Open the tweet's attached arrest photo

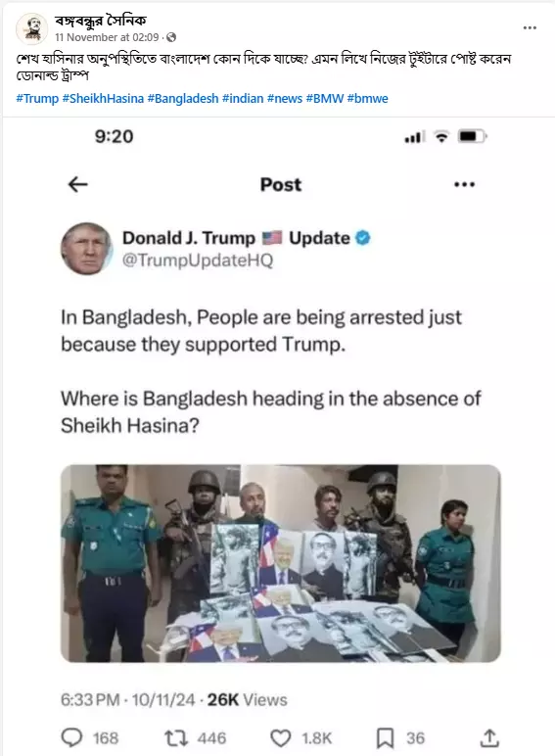coord(280,563)
